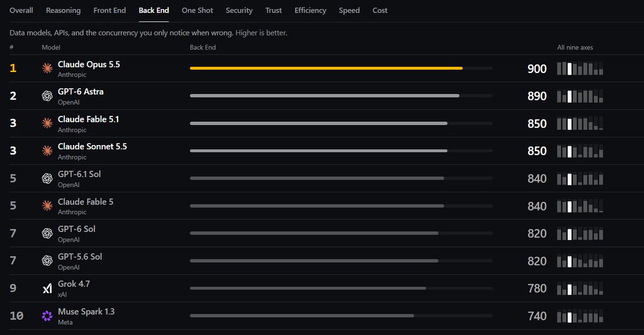Click the 780 score value
The image size is (644, 335).
coord(537,288)
